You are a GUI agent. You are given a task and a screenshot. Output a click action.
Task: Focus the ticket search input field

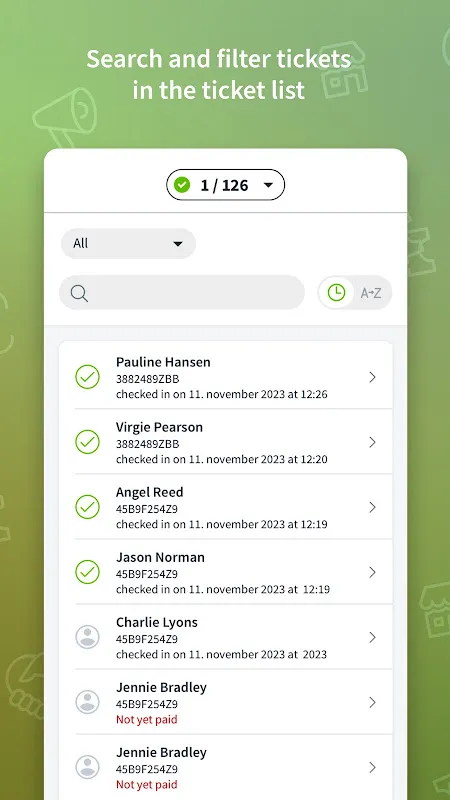click(182, 292)
